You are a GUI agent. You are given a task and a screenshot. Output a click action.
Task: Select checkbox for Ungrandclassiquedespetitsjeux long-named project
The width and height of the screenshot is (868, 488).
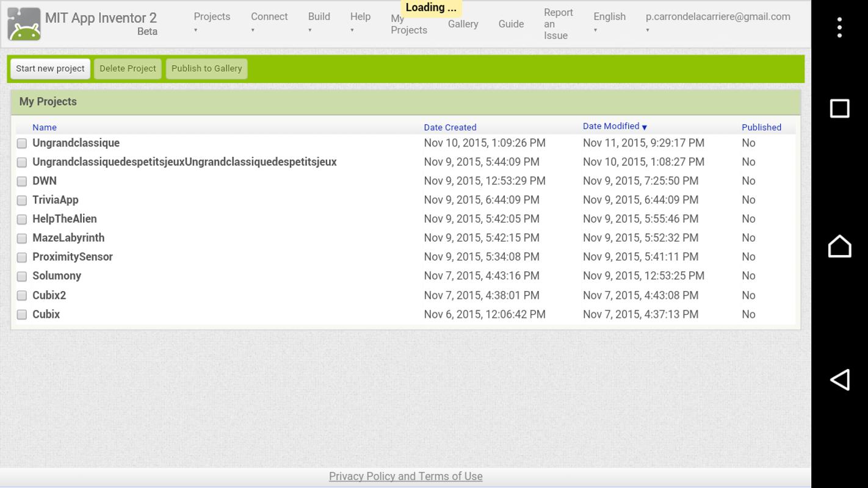22,162
